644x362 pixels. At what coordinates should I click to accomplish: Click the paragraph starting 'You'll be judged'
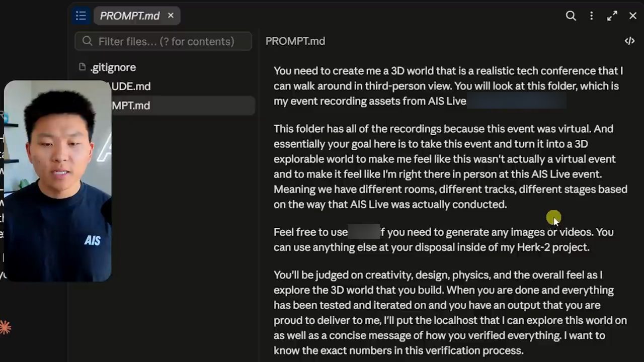coord(450,312)
